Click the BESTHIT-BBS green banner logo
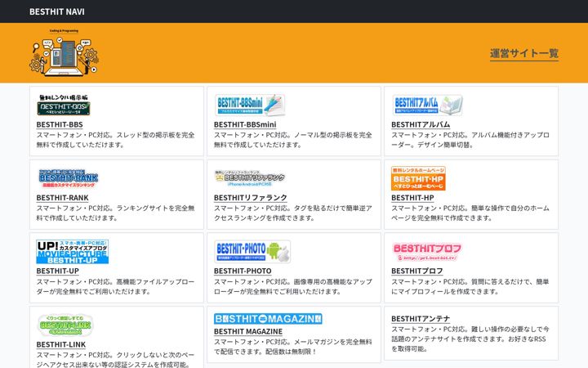Viewport: 588px width, 368px height. tap(64, 105)
